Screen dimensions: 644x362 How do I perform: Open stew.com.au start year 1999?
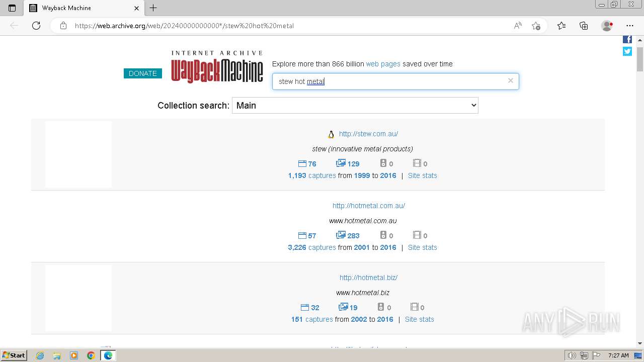coord(362,175)
